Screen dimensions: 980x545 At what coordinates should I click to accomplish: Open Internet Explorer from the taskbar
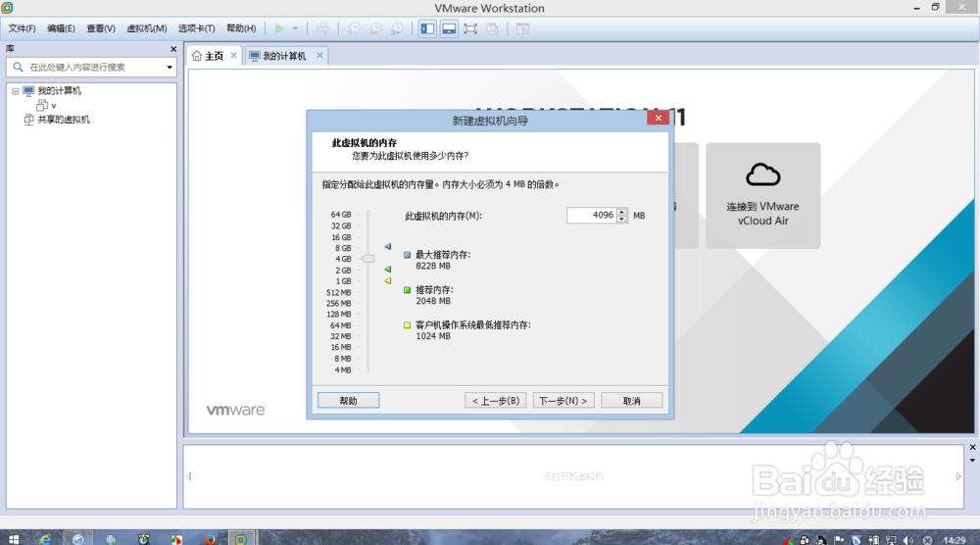(45, 539)
